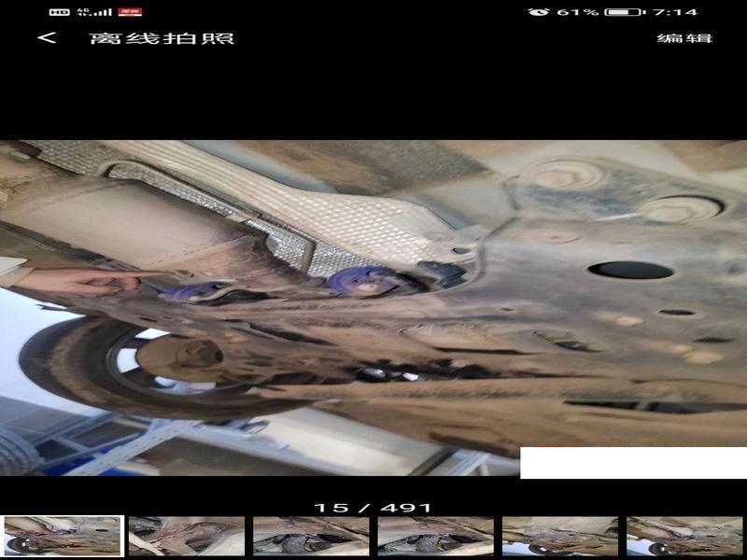Tap the HD indicator in status bar
This screenshot has height=560, width=747.
click(59, 12)
